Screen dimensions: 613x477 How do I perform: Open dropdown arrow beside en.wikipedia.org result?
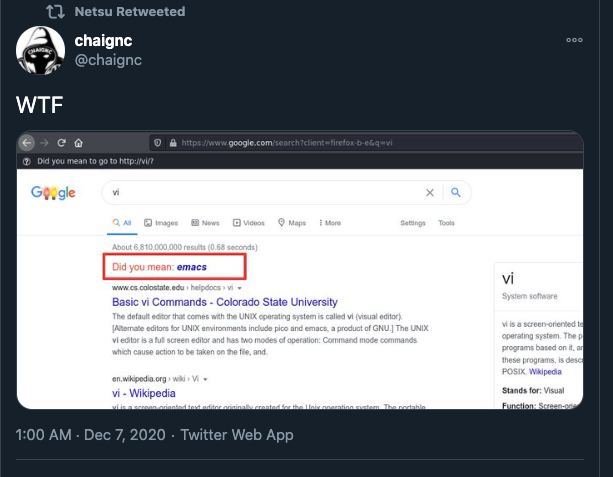click(205, 379)
